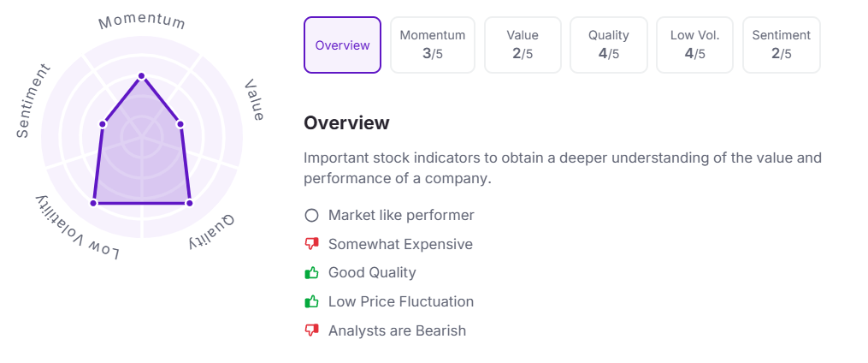Click the circle icon beside Market like performer
Image resolution: width=868 pixels, height=363 pixels.
(x=311, y=216)
